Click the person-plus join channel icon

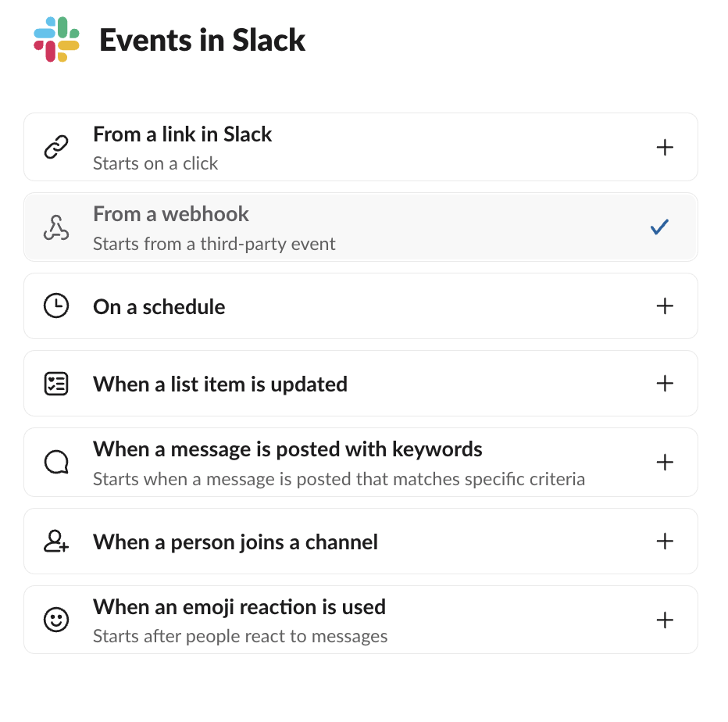(56, 541)
